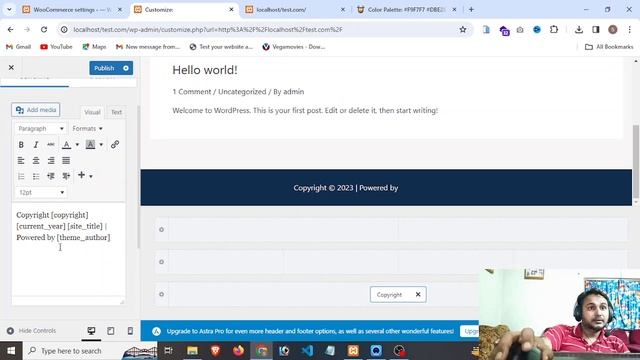Open the YouTube bookmark

coord(56,47)
